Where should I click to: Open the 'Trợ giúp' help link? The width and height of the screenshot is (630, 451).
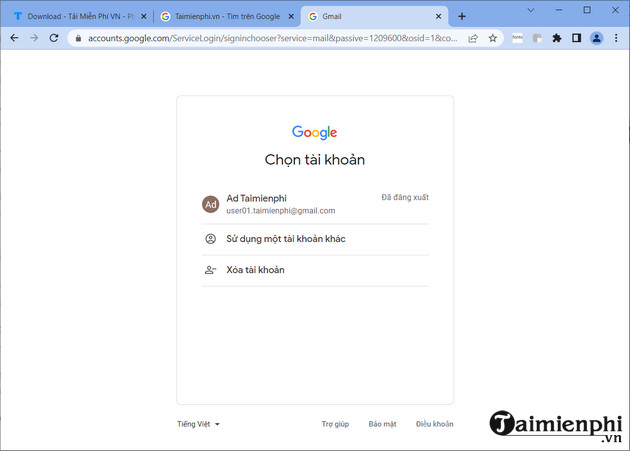[335, 424]
